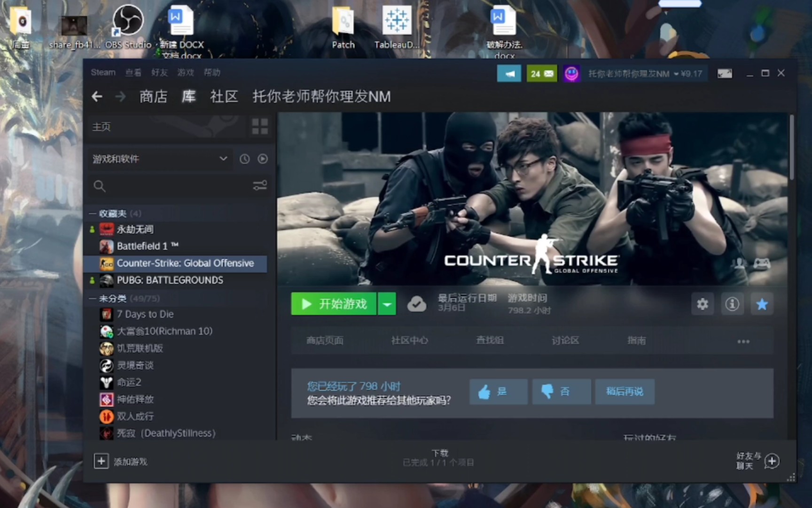This screenshot has height=508, width=812.
Task: Select PUBG: BATTLEGROUNDS in the library list
Action: pyautogui.click(x=170, y=280)
